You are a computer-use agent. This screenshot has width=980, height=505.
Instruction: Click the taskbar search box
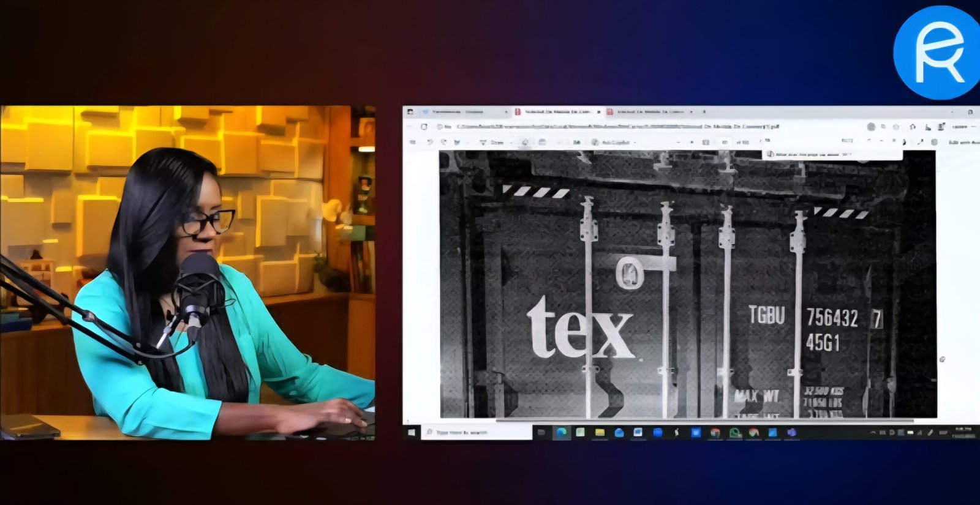click(478, 432)
